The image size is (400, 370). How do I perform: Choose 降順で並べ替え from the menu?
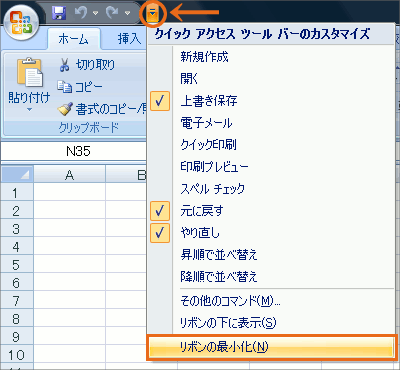pos(271,277)
